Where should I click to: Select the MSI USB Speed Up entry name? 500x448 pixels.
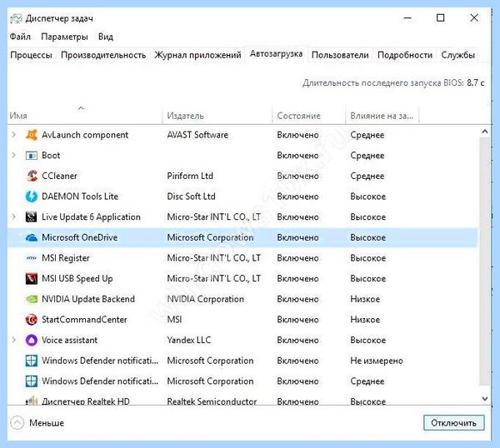pyautogui.click(x=77, y=278)
